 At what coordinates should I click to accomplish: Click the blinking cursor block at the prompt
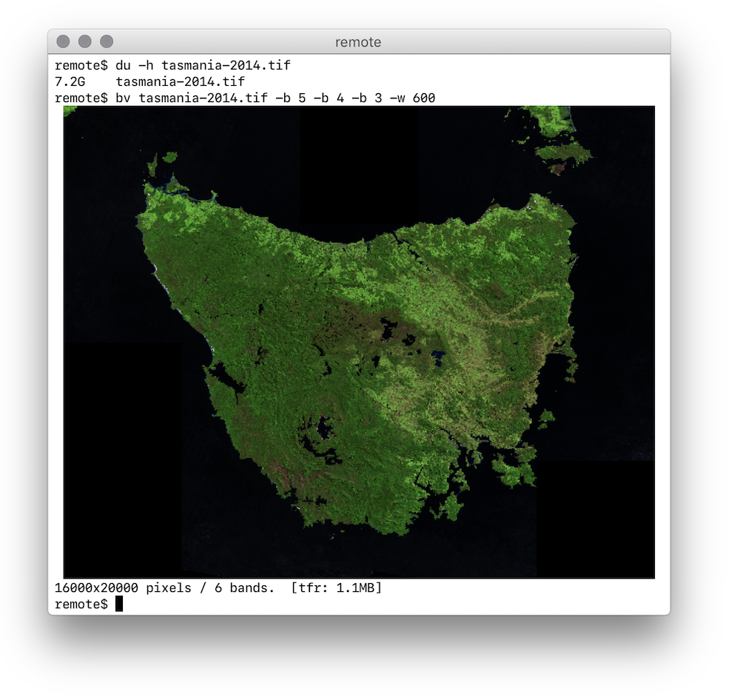[x=119, y=604]
